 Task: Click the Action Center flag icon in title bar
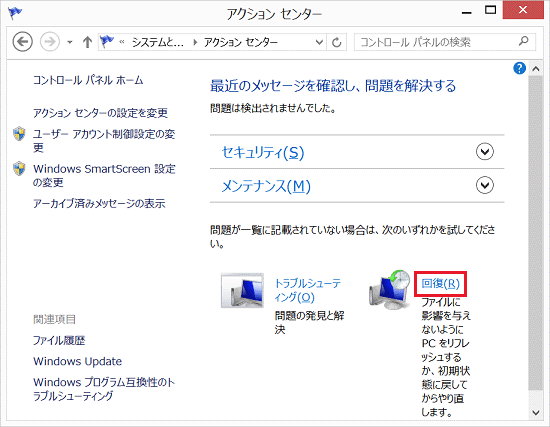pyautogui.click(x=15, y=13)
